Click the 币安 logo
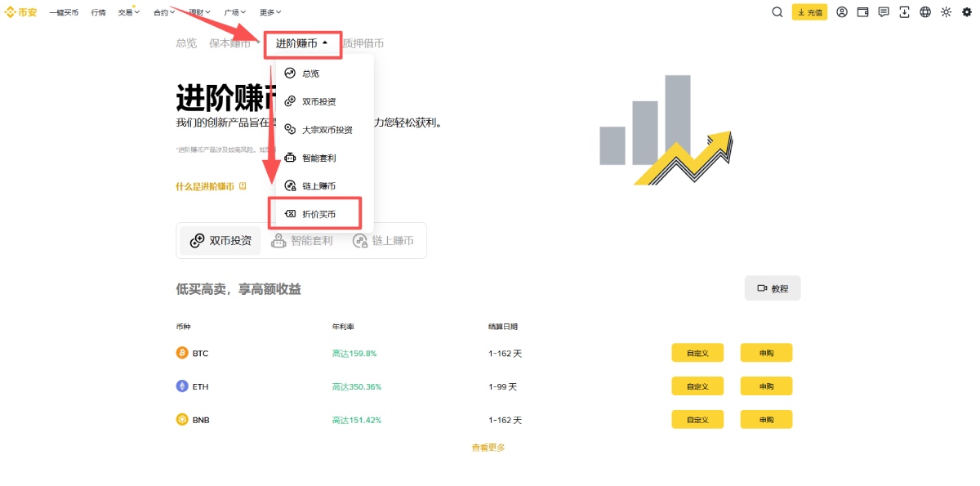Viewport: 980px width, 486px height. [x=21, y=11]
